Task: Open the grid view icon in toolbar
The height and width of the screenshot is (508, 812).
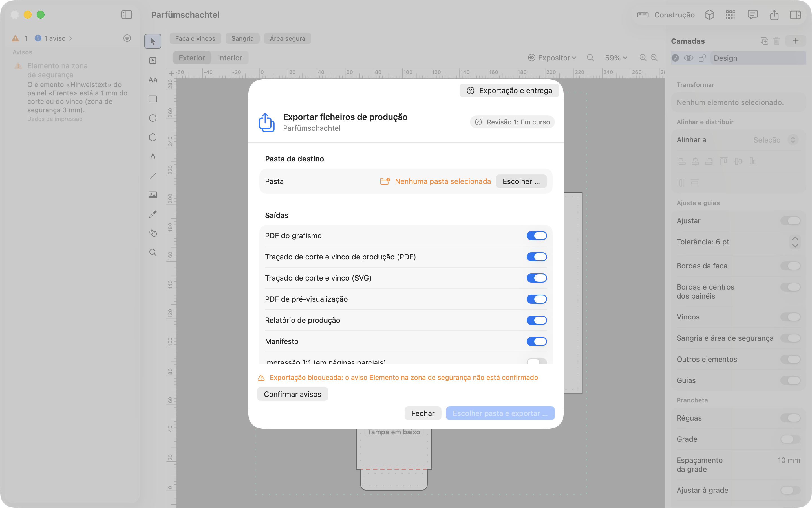Action: click(731, 15)
